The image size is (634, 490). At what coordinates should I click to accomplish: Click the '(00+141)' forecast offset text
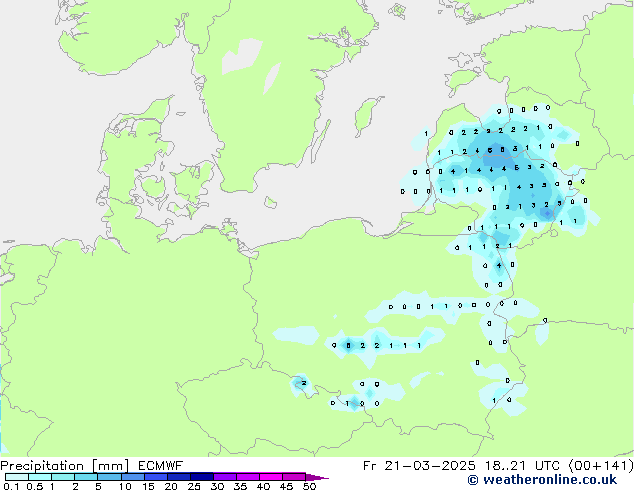tap(601, 466)
